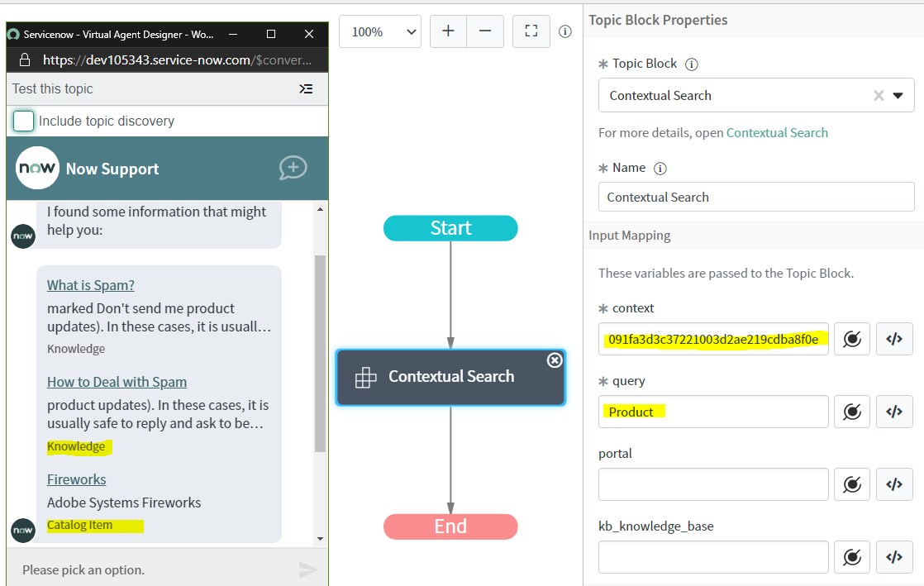Open the What is Spam? article
The height and width of the screenshot is (586, 924).
tap(91, 285)
